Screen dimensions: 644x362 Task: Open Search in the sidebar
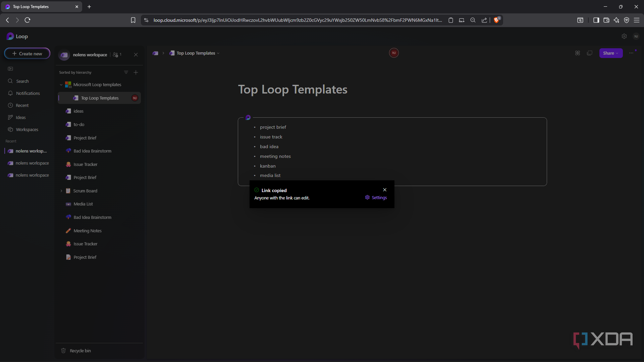pos(22,81)
